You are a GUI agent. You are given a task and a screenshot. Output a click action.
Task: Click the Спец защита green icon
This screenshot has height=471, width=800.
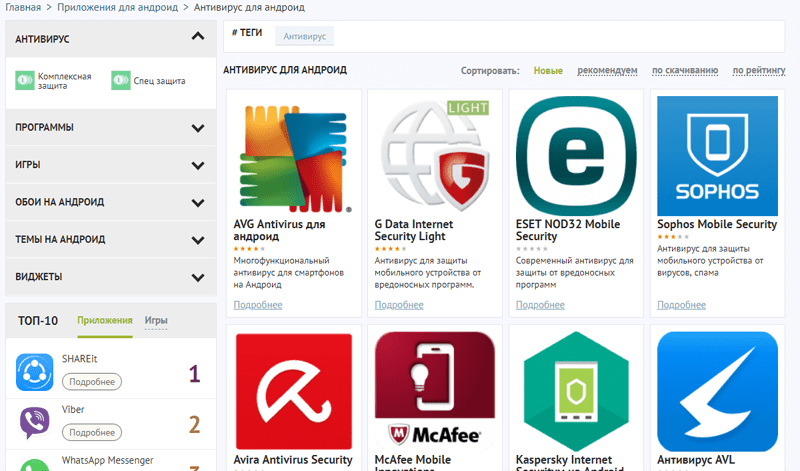click(x=121, y=80)
